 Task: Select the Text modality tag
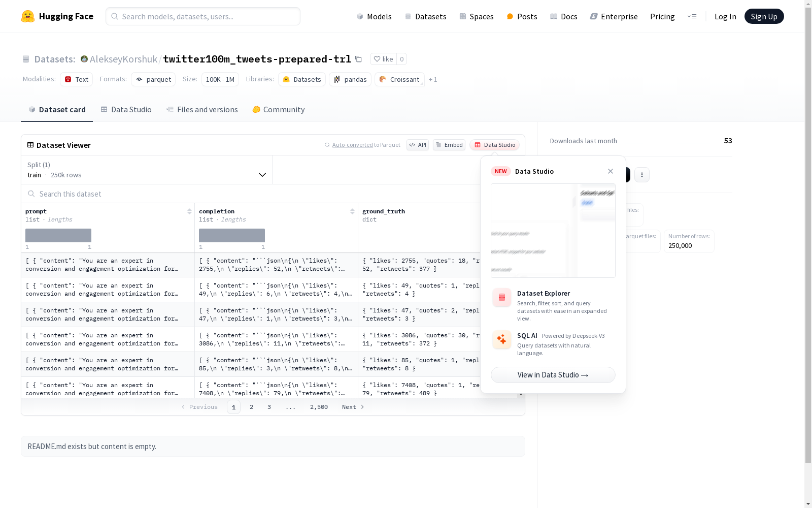click(x=77, y=79)
